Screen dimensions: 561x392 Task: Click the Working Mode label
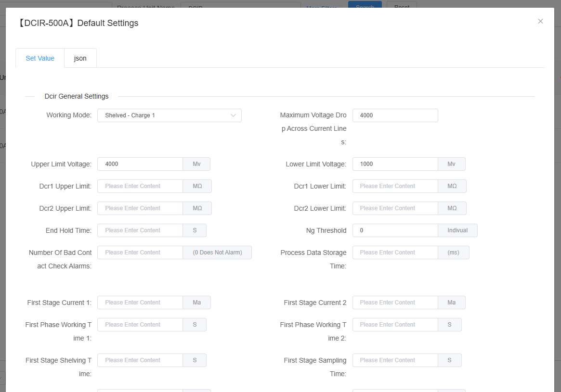click(69, 115)
